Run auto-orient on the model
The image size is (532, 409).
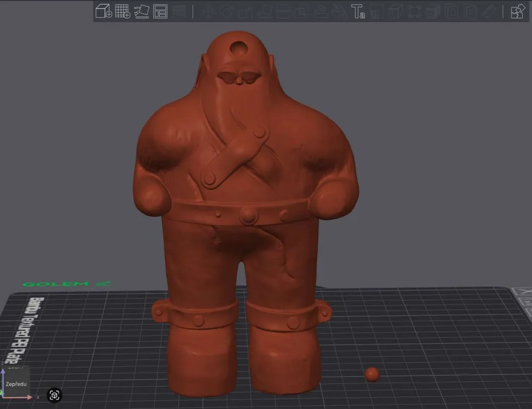tap(143, 11)
